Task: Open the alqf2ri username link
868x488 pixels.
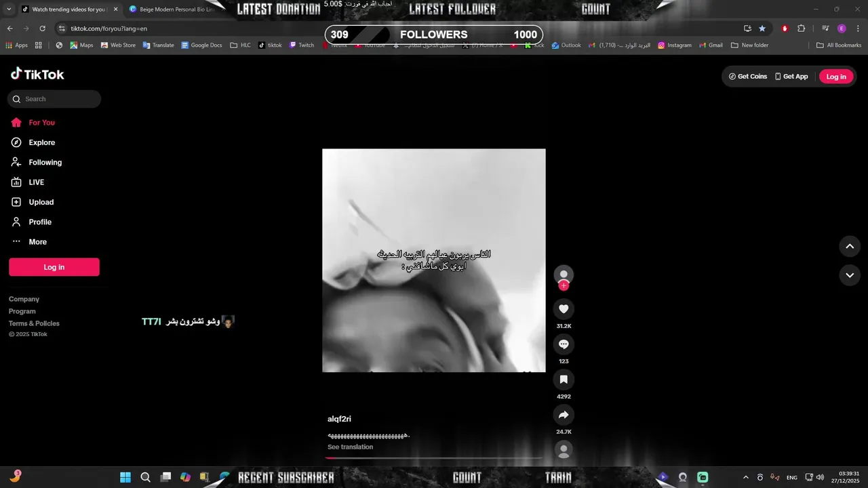Action: 339,419
